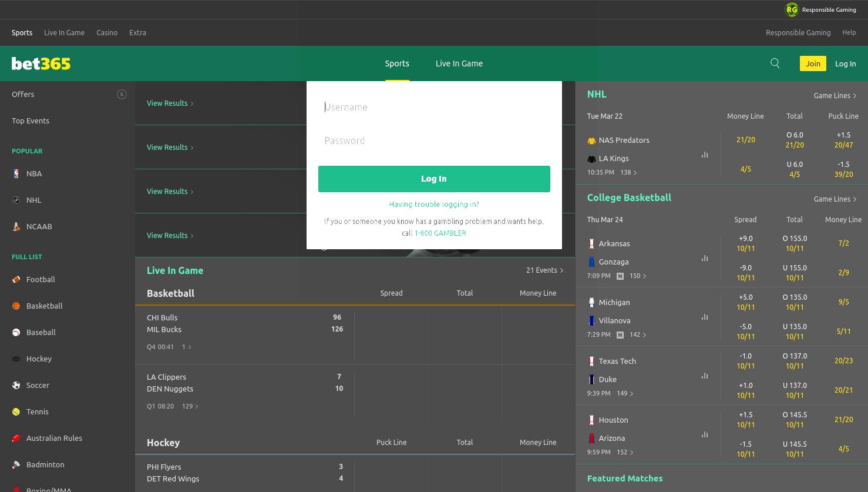The image size is (868, 492).
Task: Click the 1-800 GAMBLER link
Action: tap(440, 233)
